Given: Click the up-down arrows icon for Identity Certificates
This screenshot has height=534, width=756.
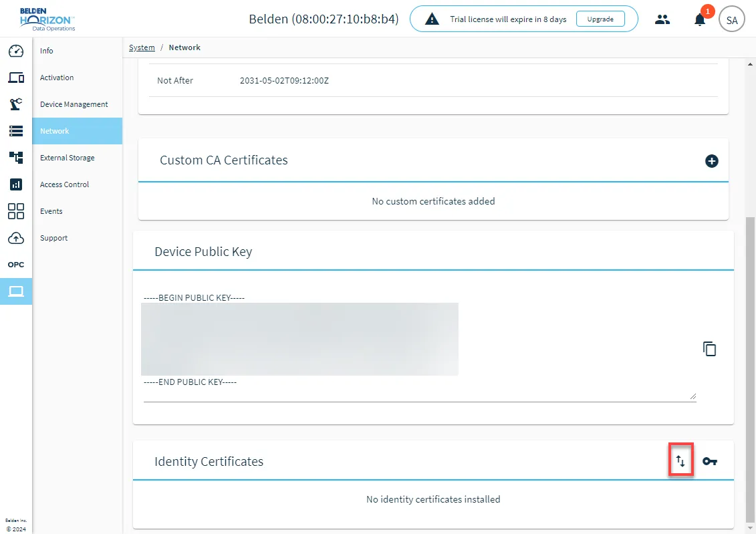Looking at the screenshot, I should [x=680, y=461].
